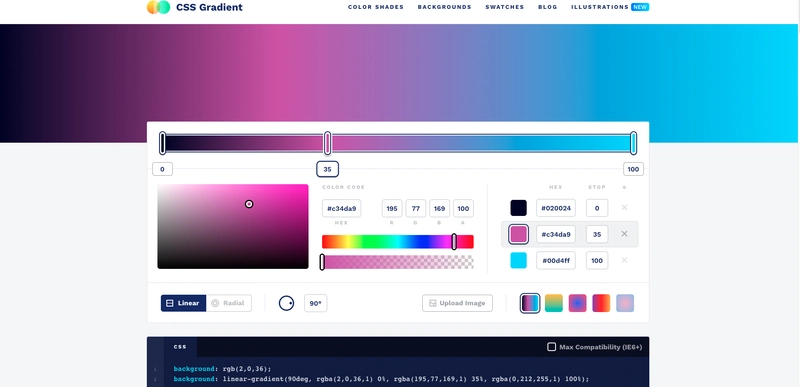Click the HEX color code field #c34da9
Image resolution: width=800 pixels, height=387 pixels.
(x=341, y=209)
